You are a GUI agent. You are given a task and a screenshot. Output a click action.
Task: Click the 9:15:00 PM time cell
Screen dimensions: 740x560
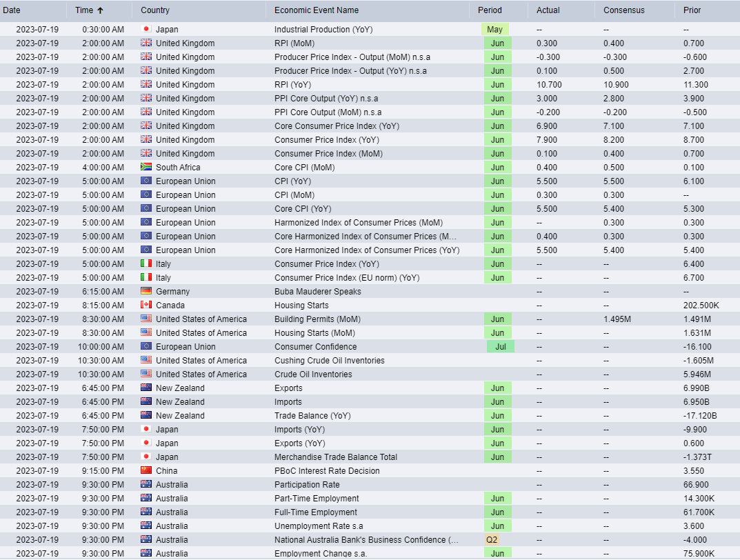[103, 471]
